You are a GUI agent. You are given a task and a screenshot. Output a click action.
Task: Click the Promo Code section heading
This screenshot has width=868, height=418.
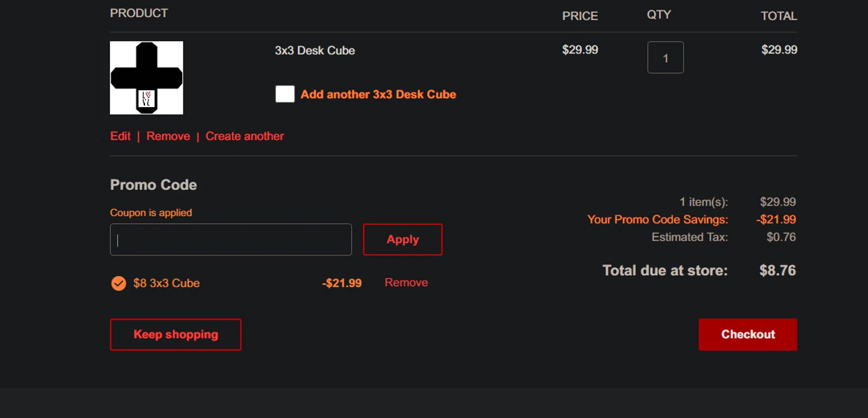[x=153, y=185]
